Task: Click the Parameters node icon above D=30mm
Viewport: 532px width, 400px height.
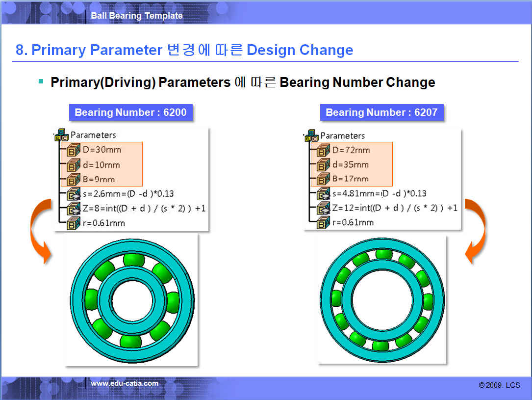Action: point(62,135)
